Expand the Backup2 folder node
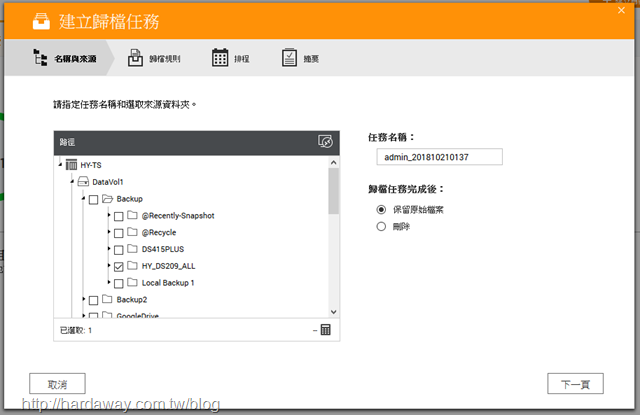Screen dimensions: 640x415 coord(84,299)
